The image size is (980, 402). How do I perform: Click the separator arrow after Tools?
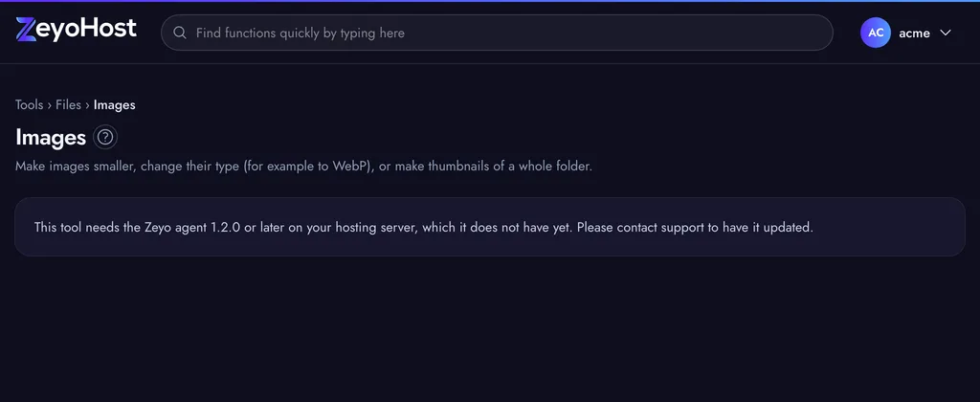(50, 105)
